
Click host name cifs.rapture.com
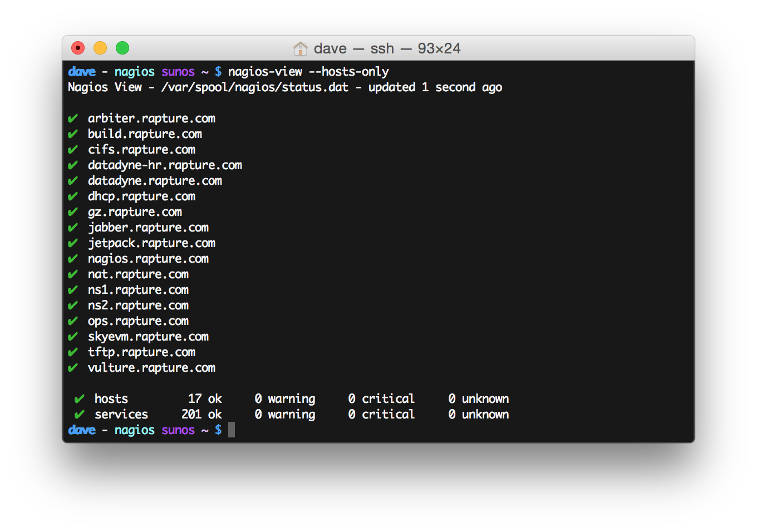[141, 150]
